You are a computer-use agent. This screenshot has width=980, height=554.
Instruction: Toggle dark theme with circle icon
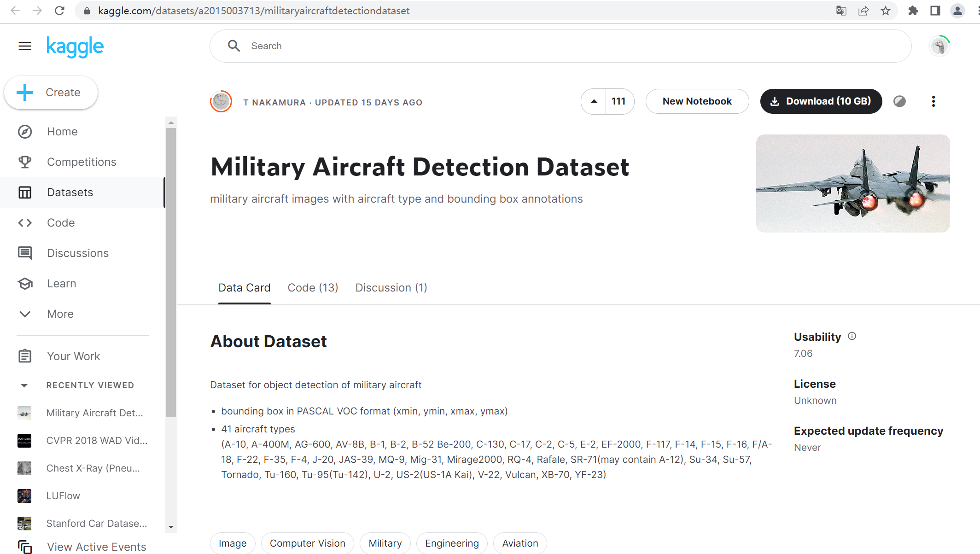coord(899,101)
